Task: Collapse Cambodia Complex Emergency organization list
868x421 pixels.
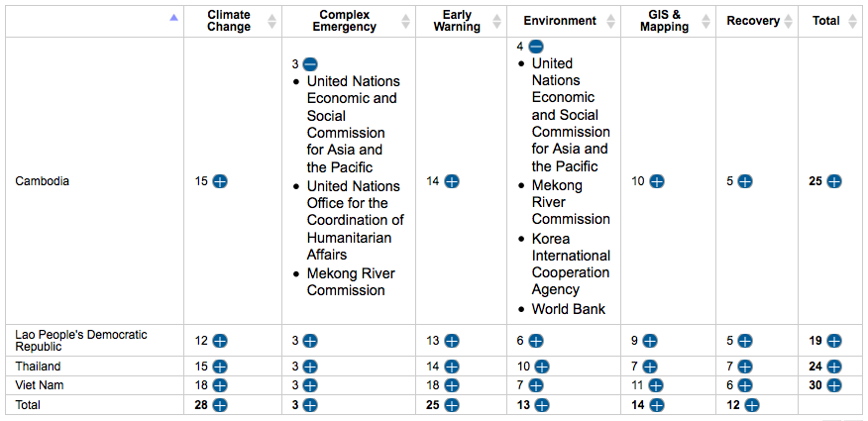Action: 310,64
